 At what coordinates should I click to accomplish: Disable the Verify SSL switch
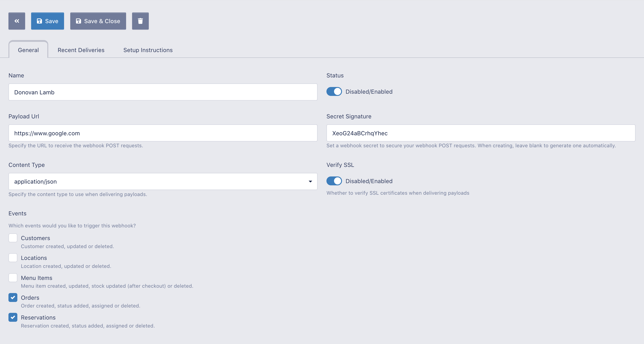point(334,181)
